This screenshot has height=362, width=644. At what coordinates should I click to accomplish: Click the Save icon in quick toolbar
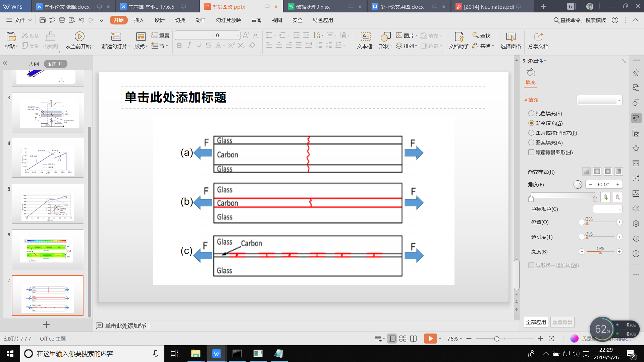43,20
